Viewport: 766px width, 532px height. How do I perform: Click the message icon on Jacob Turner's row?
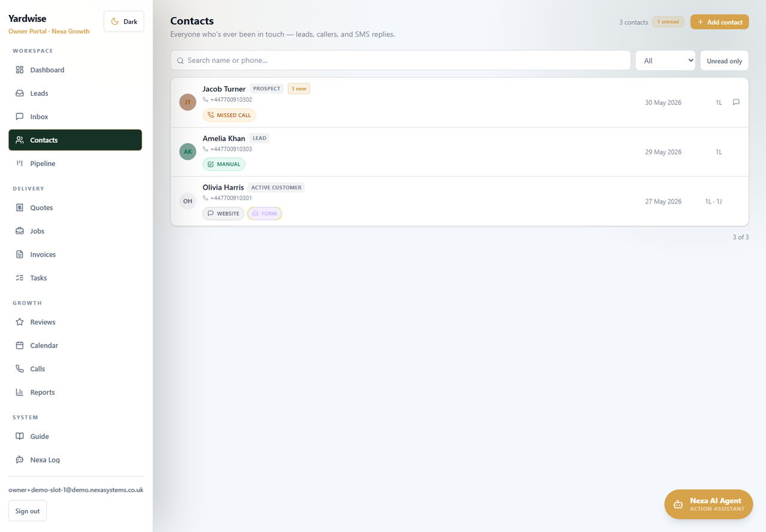736,102
